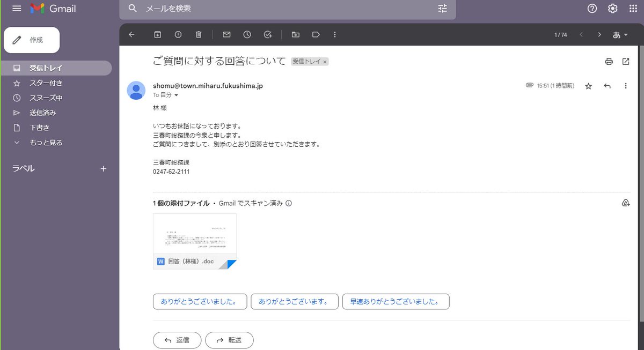
Task: Delete this email with trash icon
Action: [x=199, y=34]
